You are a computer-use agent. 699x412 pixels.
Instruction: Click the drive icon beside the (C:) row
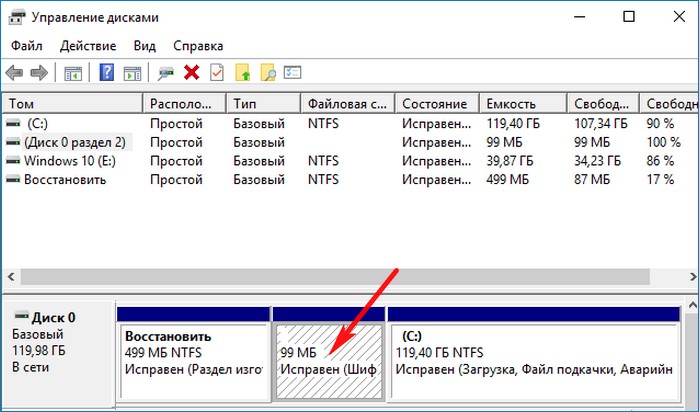(13, 124)
